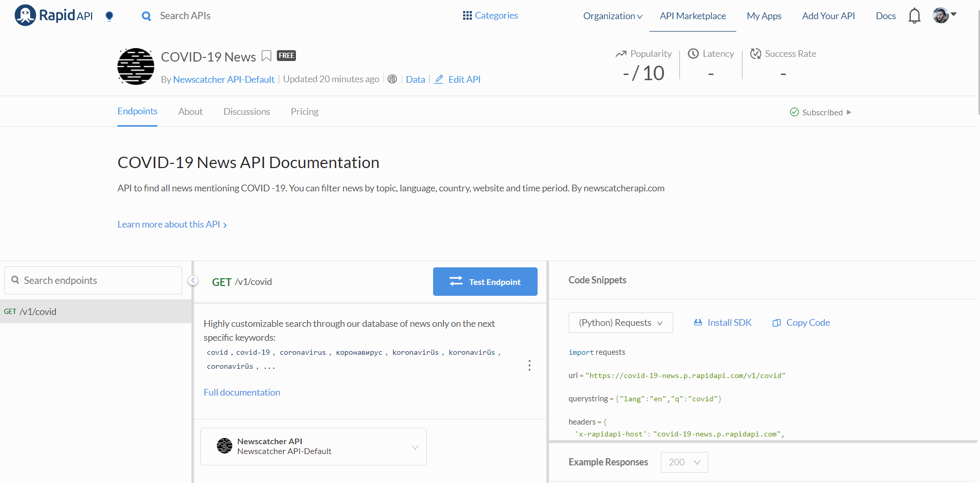The height and width of the screenshot is (483, 980).
Task: Click the Test Endpoint button
Action: pos(485,282)
